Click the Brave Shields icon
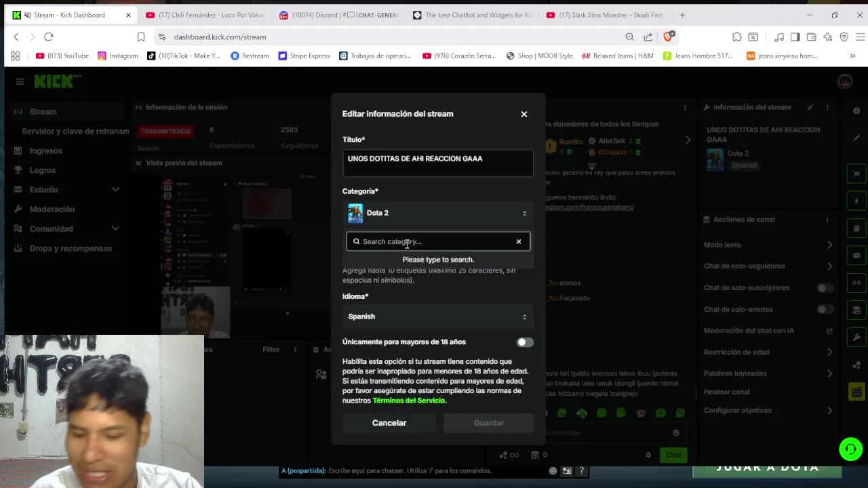Image resolution: width=868 pixels, height=488 pixels. 669,37
